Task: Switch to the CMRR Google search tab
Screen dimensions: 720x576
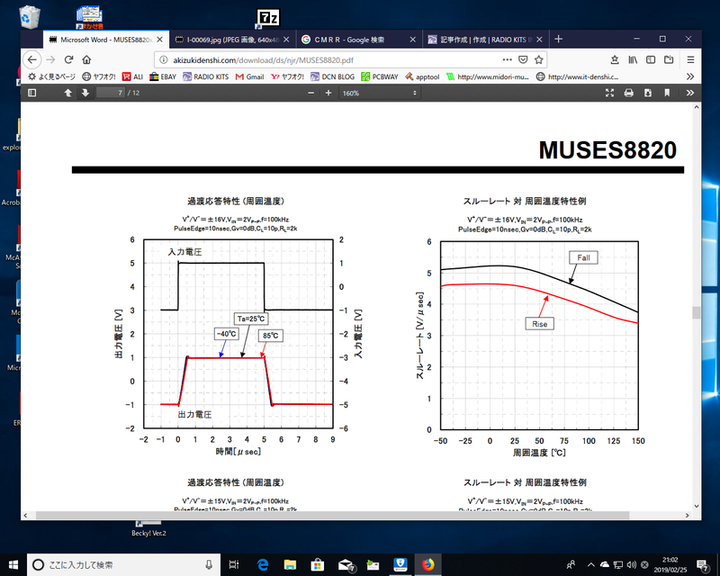Action: pyautogui.click(x=350, y=40)
